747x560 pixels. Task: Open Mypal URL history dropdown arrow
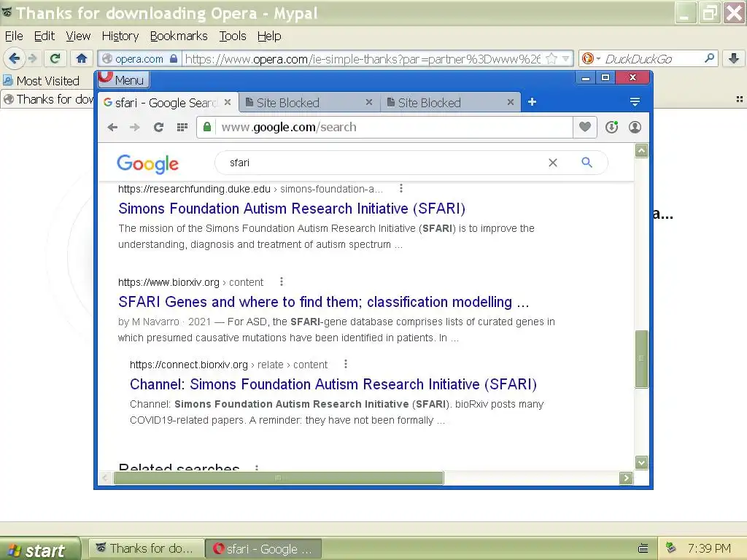[x=566, y=58]
